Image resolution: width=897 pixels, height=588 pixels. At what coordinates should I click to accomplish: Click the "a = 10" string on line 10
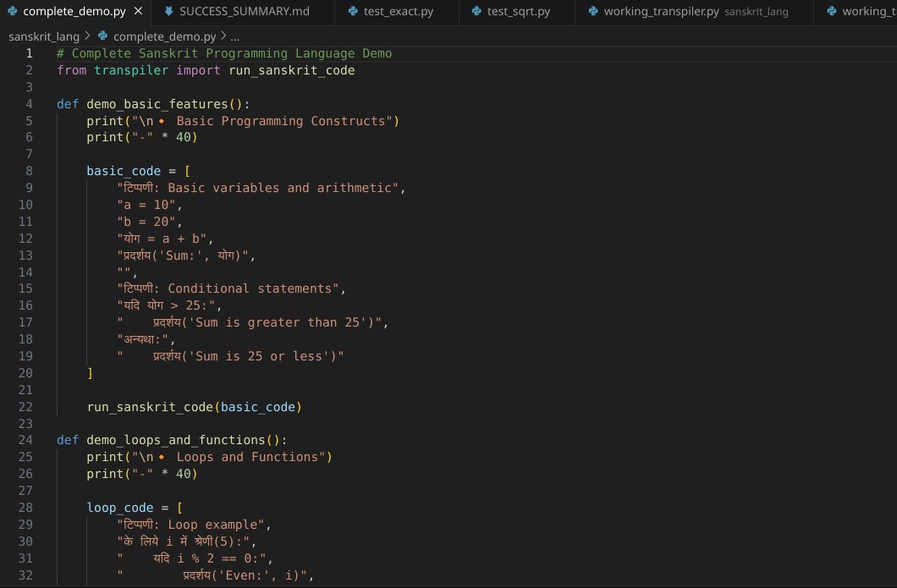[146, 205]
